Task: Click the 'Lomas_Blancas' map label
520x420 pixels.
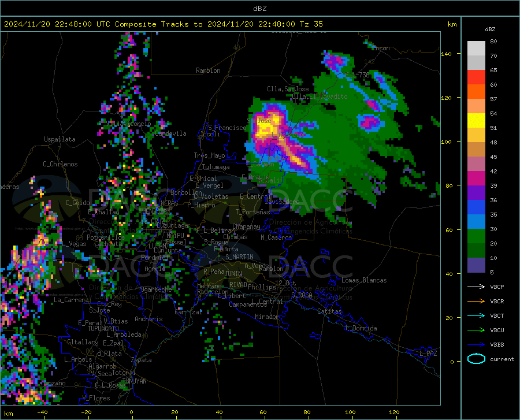Action: [x=364, y=280]
